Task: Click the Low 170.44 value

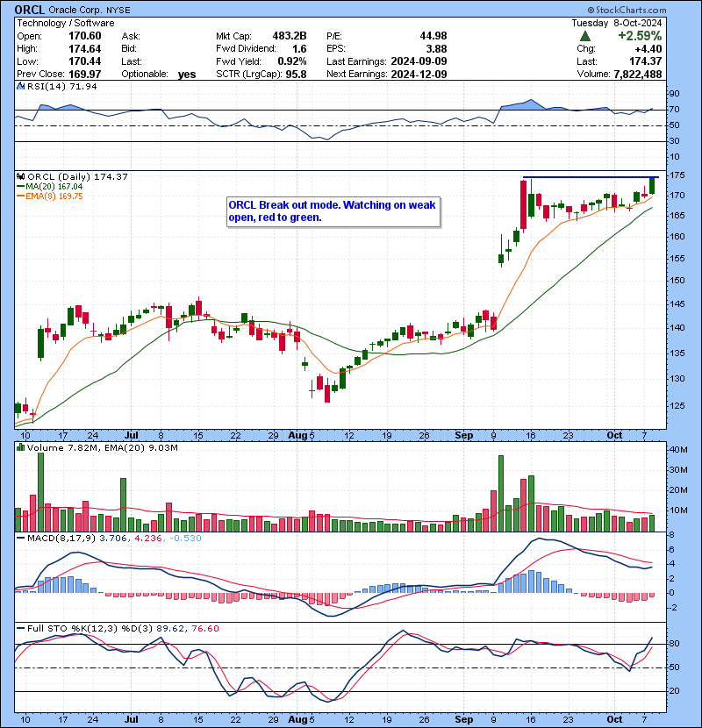Action: (84, 61)
